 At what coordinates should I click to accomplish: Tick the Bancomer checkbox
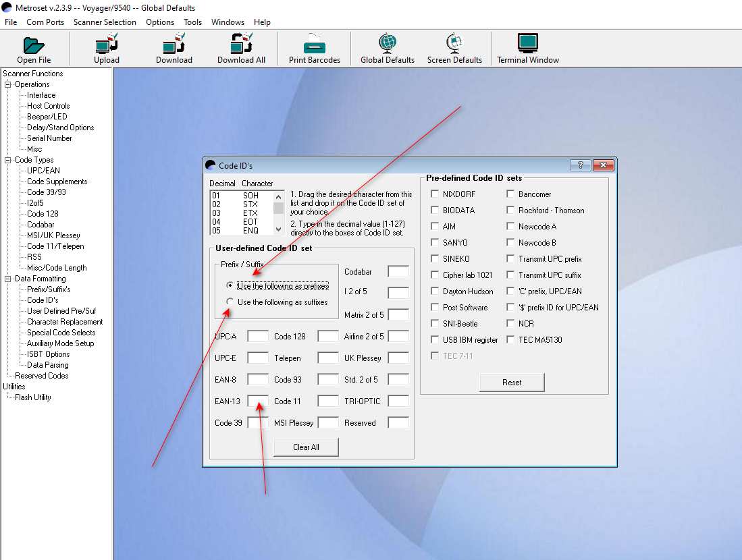pyautogui.click(x=510, y=194)
